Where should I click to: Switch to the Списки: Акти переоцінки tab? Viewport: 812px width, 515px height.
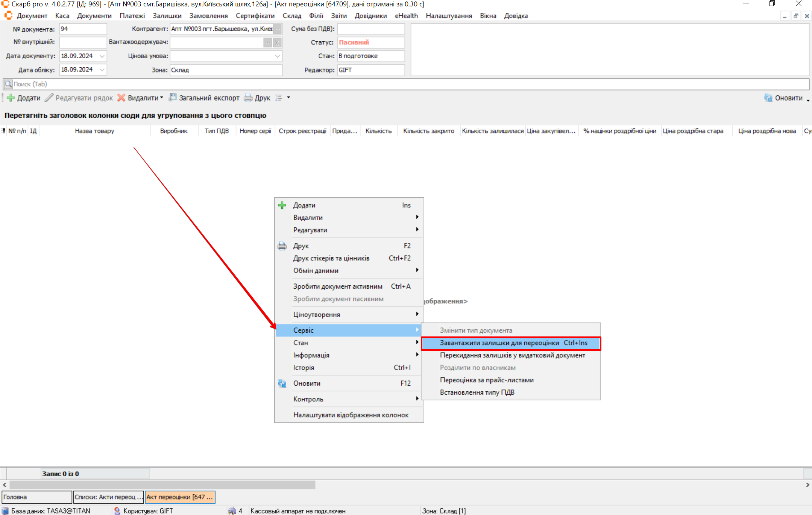(x=108, y=497)
